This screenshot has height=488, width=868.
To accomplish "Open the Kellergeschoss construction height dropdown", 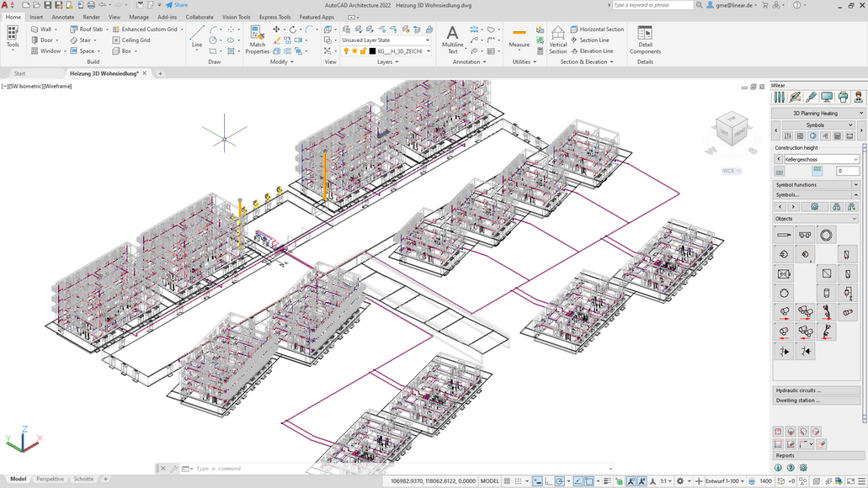I will tap(821, 159).
